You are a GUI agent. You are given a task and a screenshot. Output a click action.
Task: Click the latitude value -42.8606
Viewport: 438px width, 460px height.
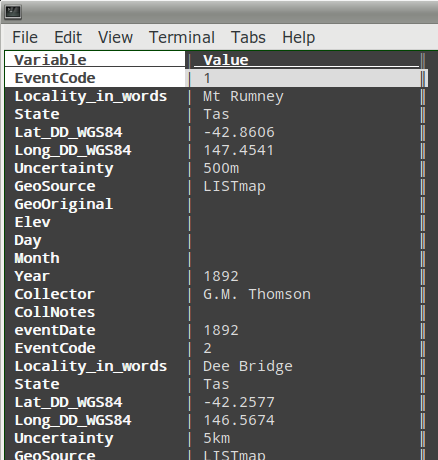[x=239, y=132]
